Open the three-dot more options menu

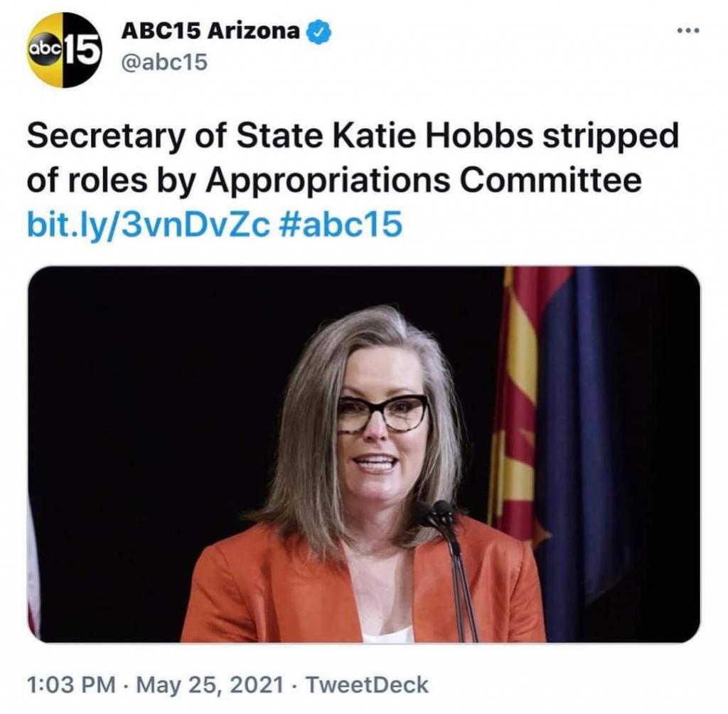pyautogui.click(x=687, y=31)
